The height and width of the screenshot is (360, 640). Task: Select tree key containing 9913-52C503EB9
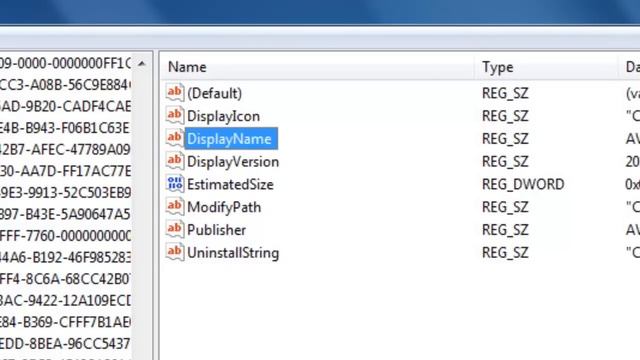(65, 192)
